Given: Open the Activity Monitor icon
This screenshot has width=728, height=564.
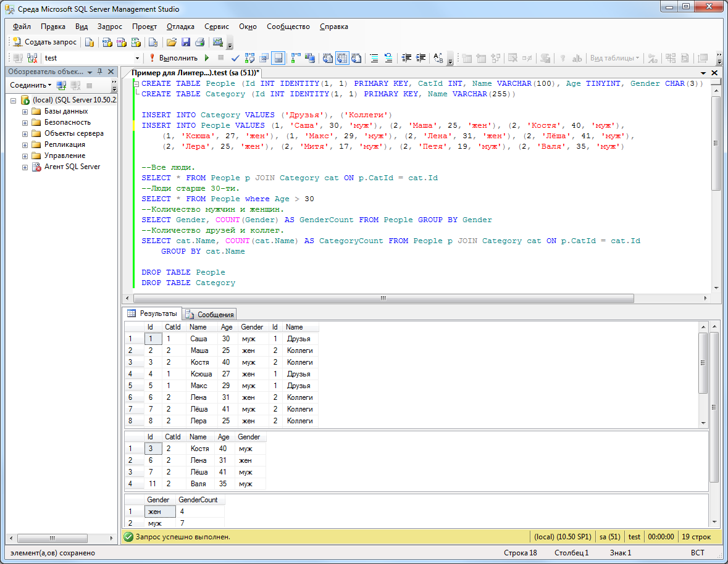Looking at the screenshot, I should [x=218, y=42].
